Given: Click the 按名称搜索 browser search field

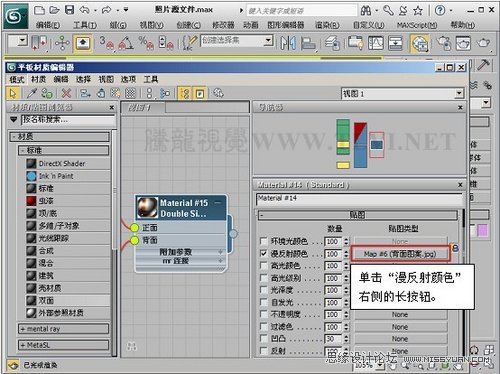Looking at the screenshot, I should (68, 119).
